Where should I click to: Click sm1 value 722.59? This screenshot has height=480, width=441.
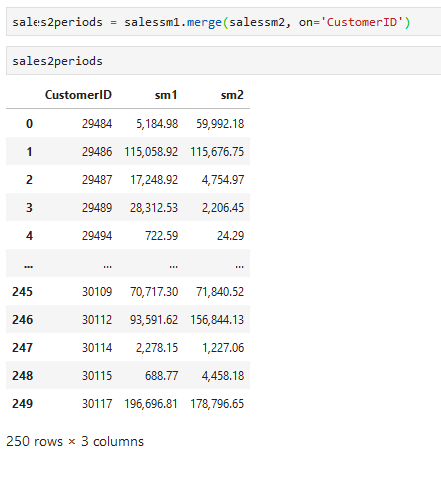pos(161,236)
